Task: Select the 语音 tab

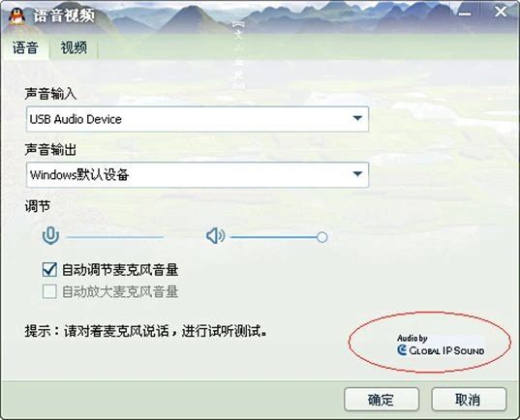Action: tap(25, 47)
